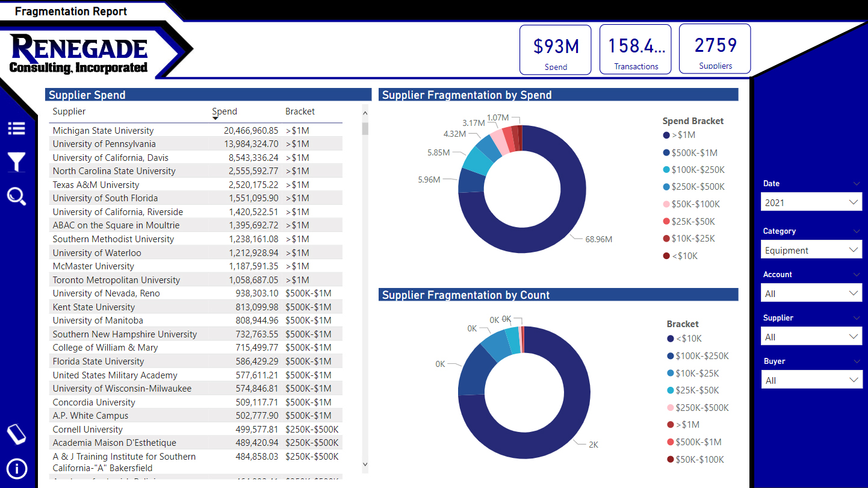Click the 20,466,960.85 spend value
This screenshot has width=868, height=488.
click(x=251, y=130)
